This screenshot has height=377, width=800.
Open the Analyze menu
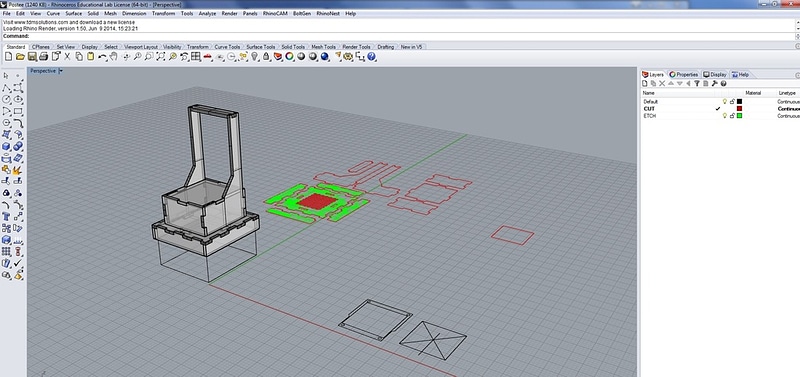[207, 14]
